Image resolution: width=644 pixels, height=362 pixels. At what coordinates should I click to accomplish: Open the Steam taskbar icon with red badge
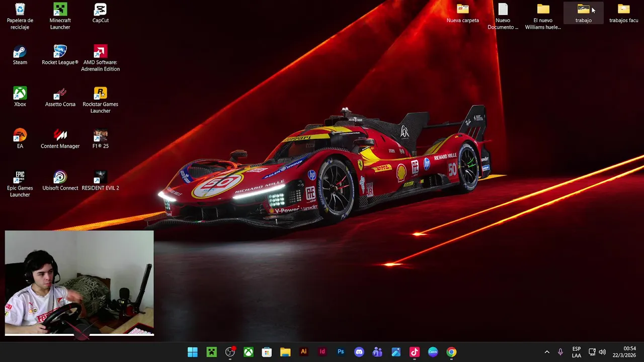(x=230, y=352)
